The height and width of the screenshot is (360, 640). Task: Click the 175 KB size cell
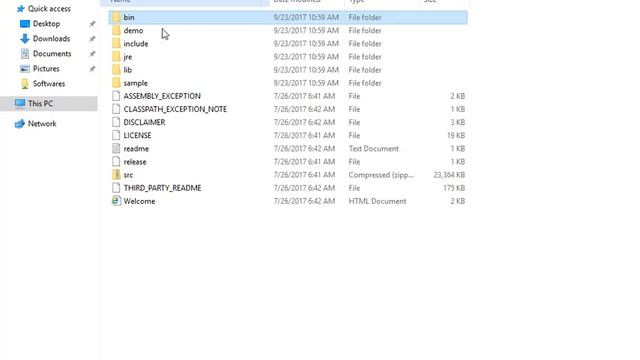pyautogui.click(x=454, y=188)
